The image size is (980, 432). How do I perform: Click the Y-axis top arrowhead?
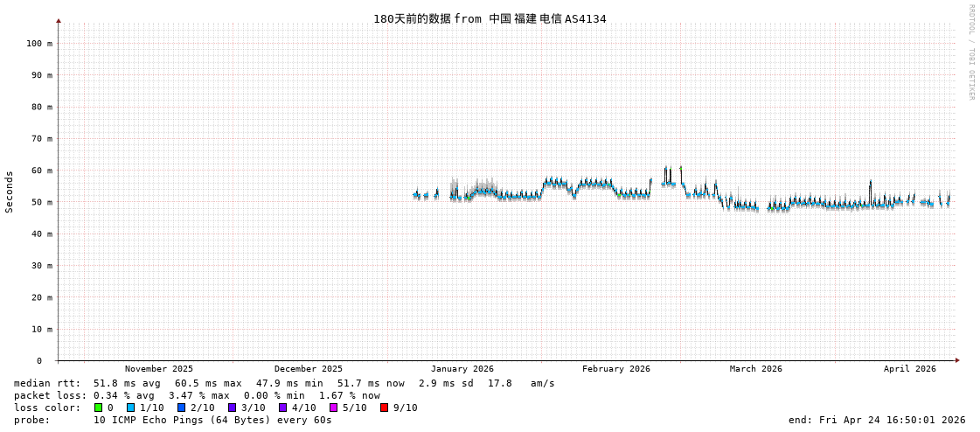(59, 20)
